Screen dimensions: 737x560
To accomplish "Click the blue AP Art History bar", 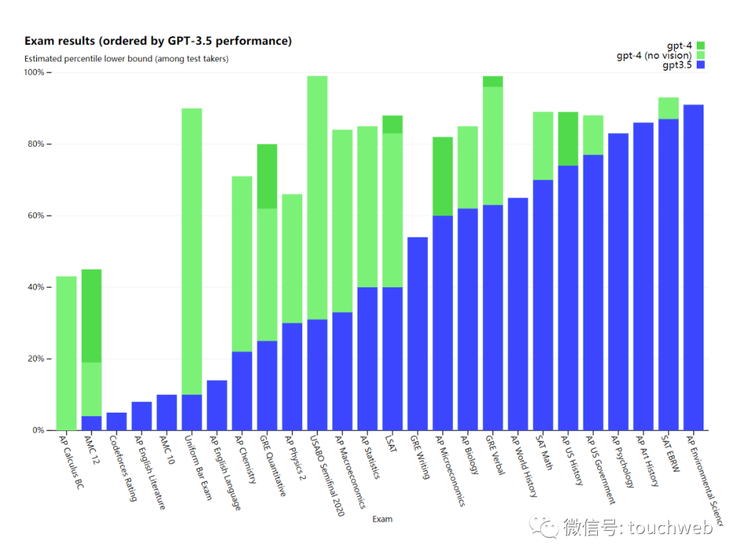I will point(644,276).
